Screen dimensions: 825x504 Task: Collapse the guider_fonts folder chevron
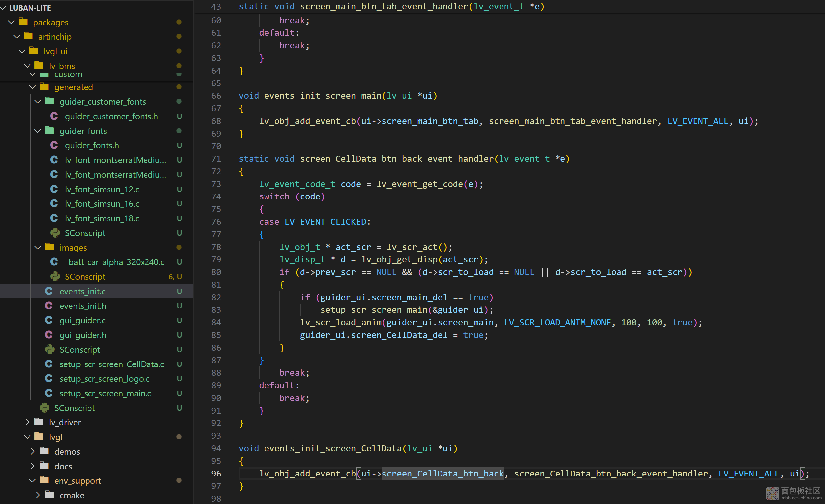coord(38,131)
